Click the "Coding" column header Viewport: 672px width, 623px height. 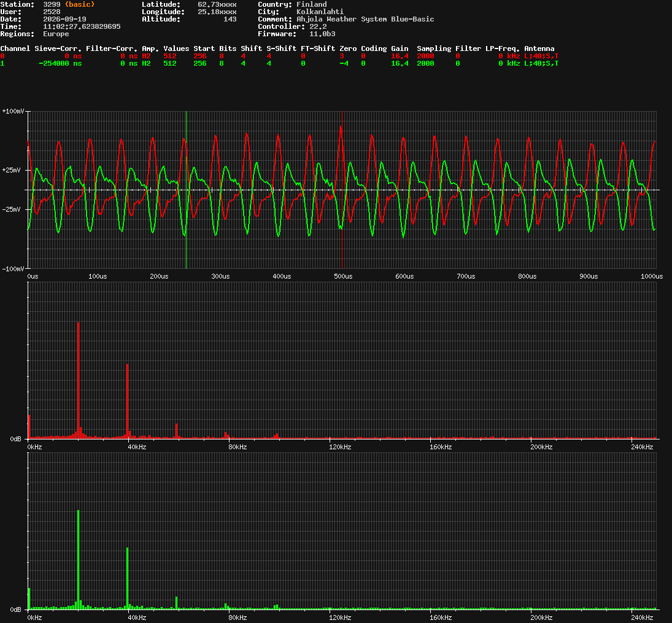(x=374, y=48)
